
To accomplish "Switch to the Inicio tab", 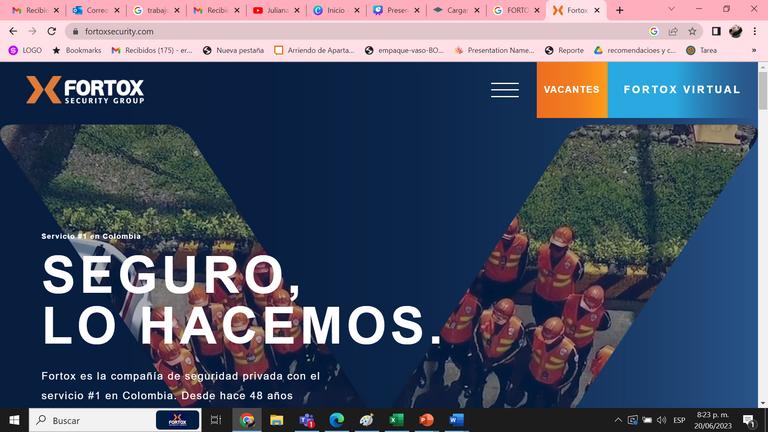I will click(336, 10).
